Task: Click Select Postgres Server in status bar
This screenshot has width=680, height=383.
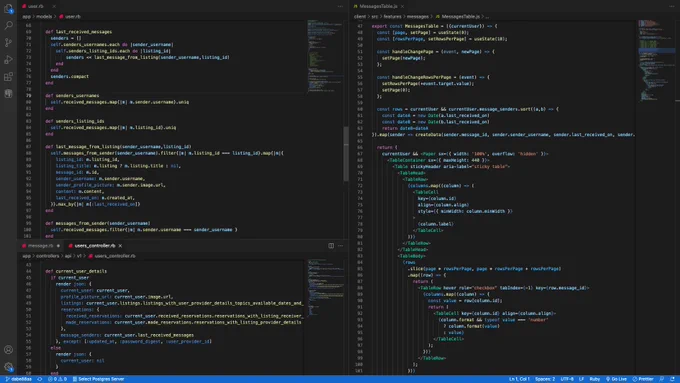Action: [x=98, y=379]
